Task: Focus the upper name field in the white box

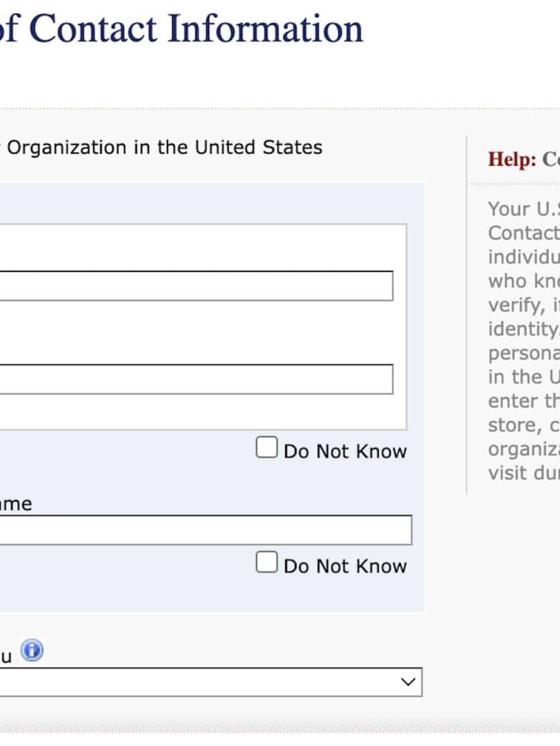Action: 195,286
